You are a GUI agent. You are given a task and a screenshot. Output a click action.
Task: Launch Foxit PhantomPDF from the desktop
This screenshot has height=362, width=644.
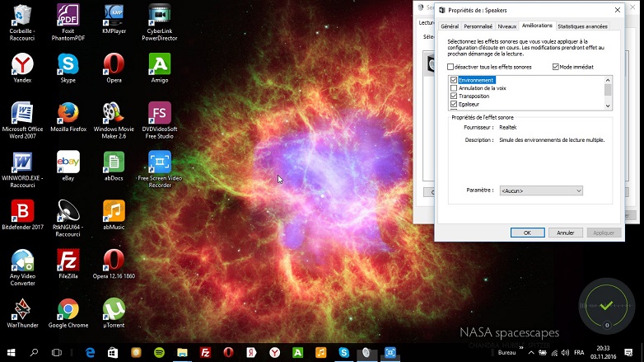(x=68, y=22)
